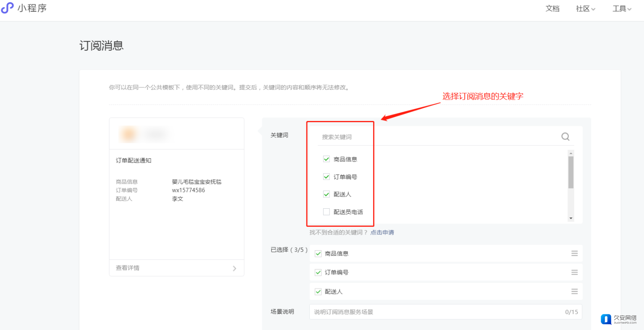644x330 pixels.
Task: Click the scroll down arrow in keyword list
Action: [x=571, y=218]
